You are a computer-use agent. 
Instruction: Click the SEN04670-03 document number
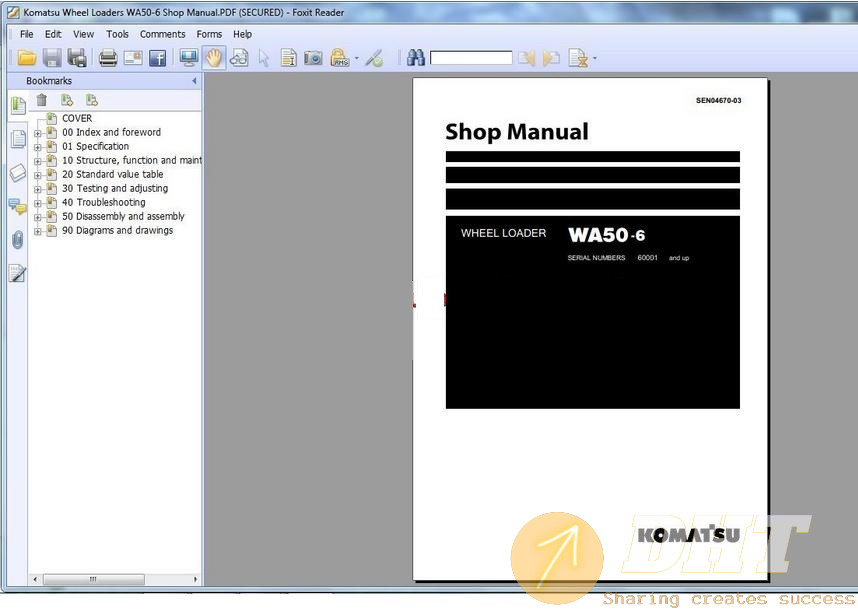pyautogui.click(x=718, y=101)
